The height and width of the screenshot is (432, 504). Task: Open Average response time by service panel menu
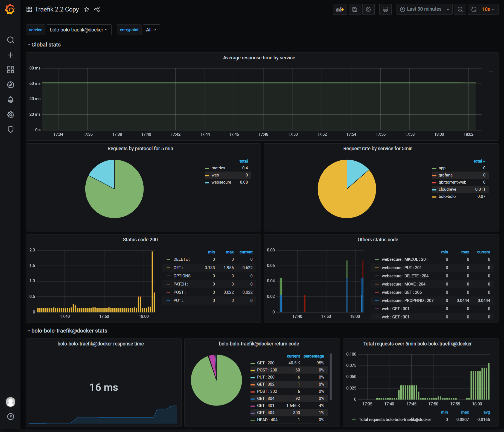point(259,58)
